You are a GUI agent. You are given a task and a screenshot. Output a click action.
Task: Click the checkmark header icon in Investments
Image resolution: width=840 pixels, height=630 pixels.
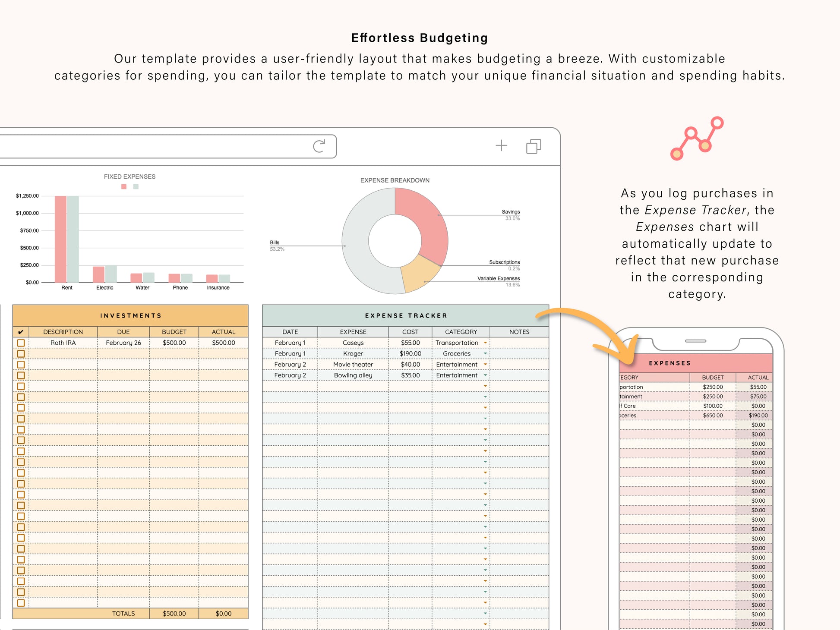click(21, 332)
